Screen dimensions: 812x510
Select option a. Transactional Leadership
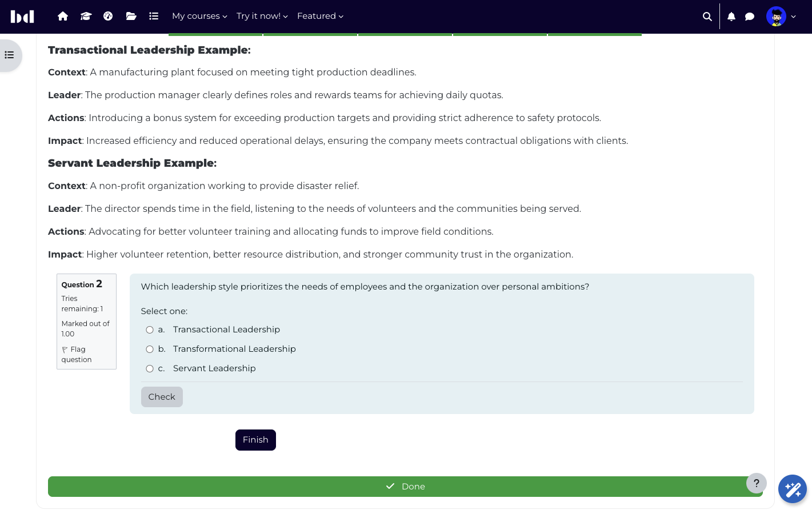tap(150, 330)
